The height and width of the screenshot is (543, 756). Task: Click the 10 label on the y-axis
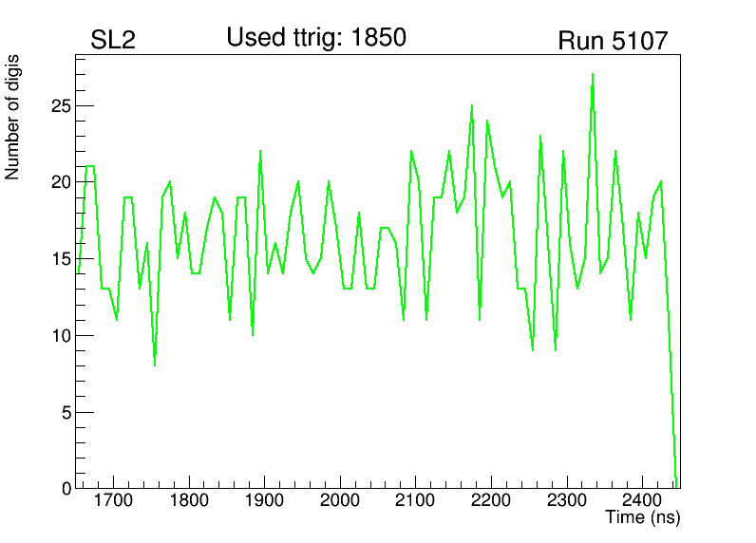[x=62, y=335]
